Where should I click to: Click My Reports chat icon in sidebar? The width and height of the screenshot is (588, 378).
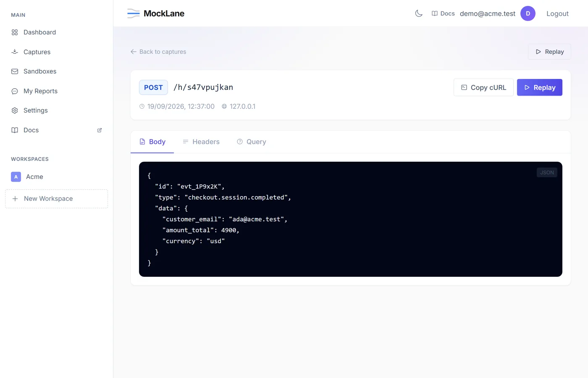pos(15,91)
